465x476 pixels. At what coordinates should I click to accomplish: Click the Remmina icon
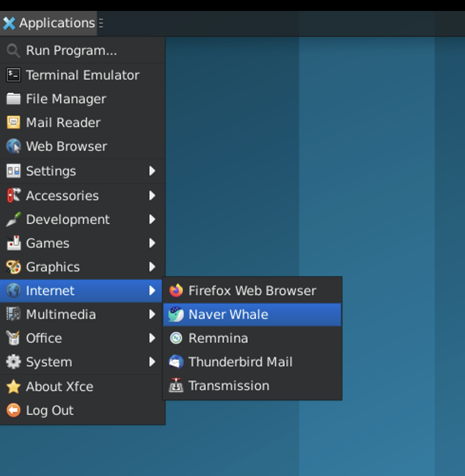[x=176, y=338]
